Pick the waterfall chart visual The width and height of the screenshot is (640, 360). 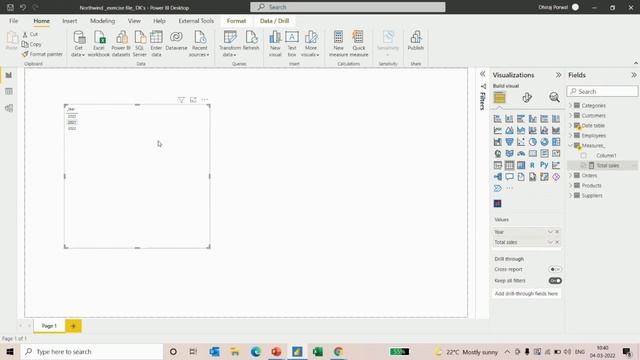(498, 142)
